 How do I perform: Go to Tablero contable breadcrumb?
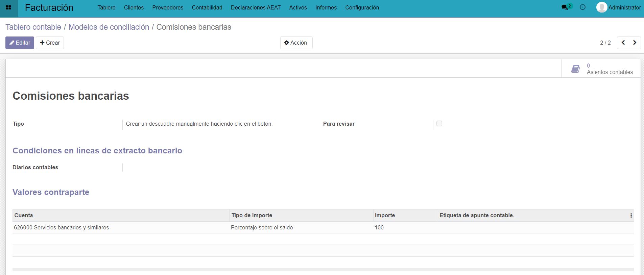33,27
